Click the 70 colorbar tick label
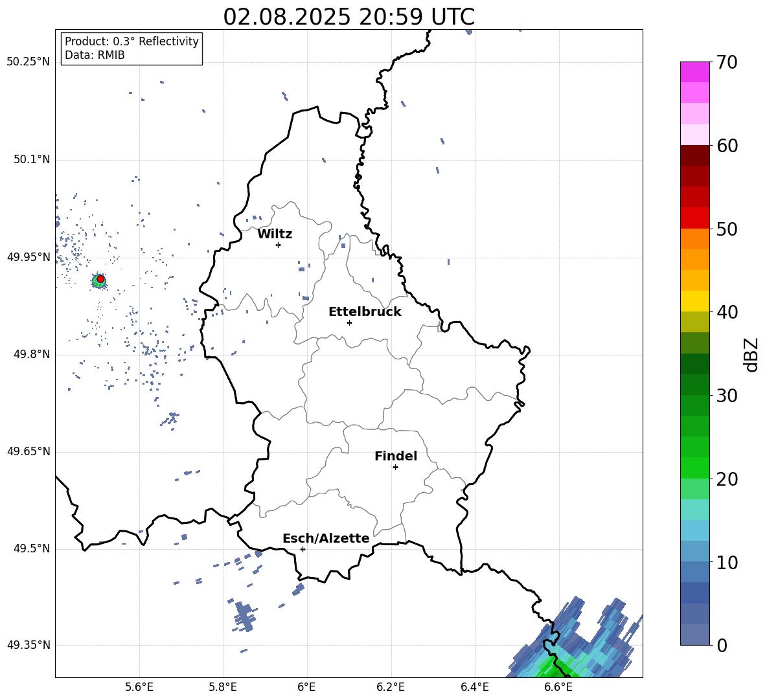Screen dimensions: 767x700 click(727, 63)
